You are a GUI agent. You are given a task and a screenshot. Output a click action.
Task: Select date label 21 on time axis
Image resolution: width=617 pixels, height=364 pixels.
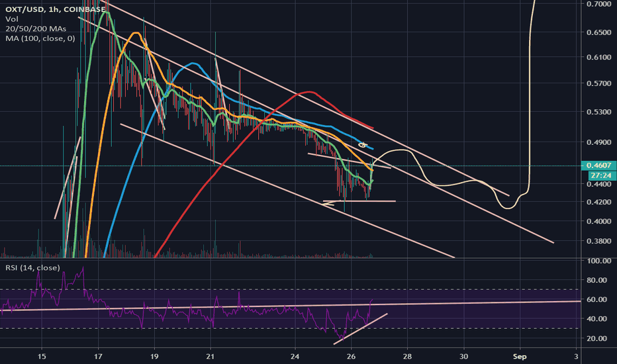(211, 357)
